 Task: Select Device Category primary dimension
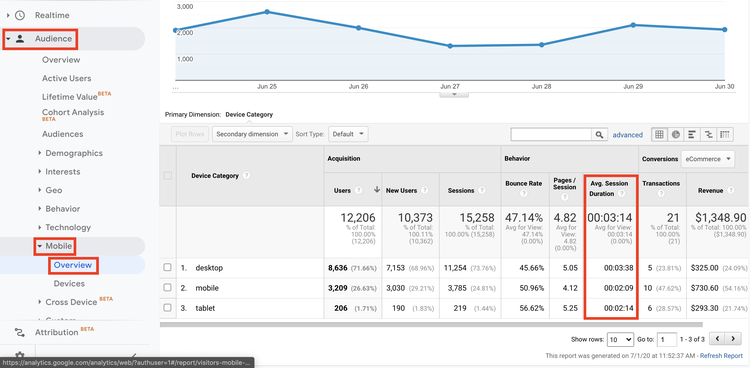249,115
